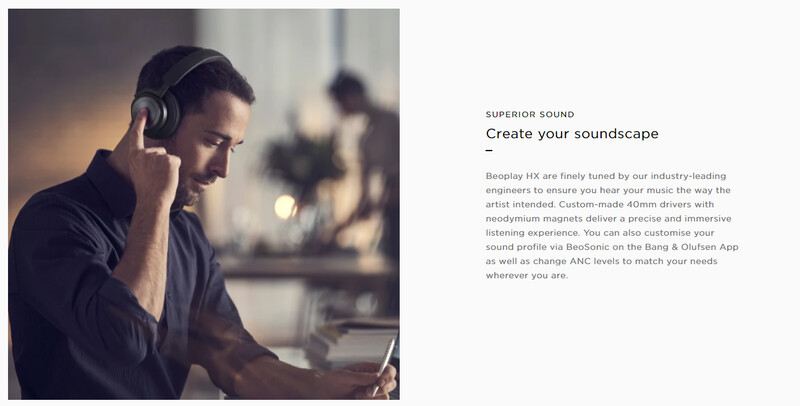This screenshot has width=800, height=406.
Task: Click the "ANC levels" phrase
Action: point(593,261)
